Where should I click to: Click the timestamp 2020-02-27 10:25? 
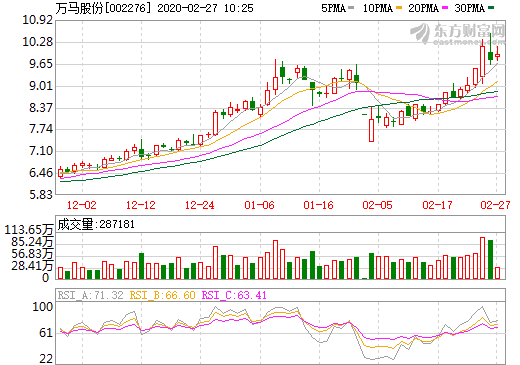click(205, 8)
